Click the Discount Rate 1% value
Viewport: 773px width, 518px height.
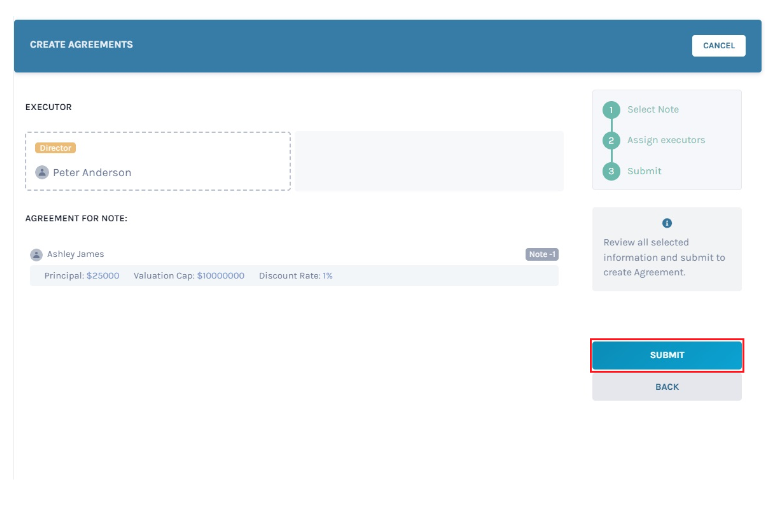point(327,276)
